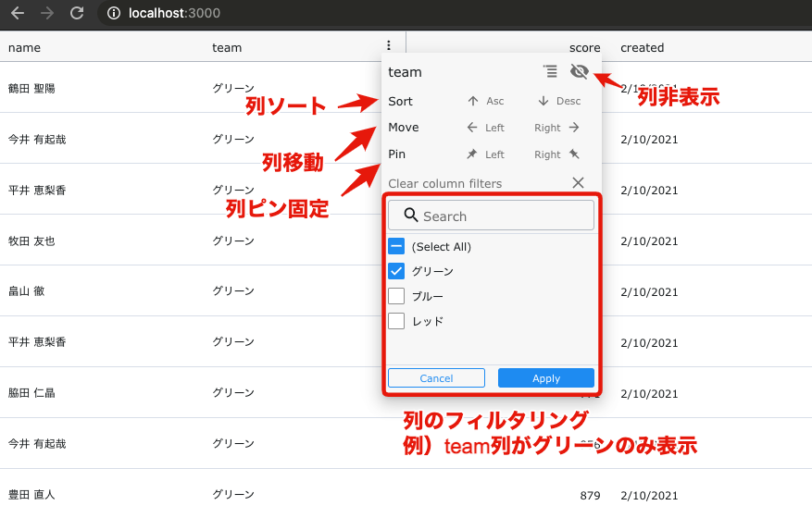Click the hide column eye-slash icon
The image size is (812, 518).
point(580,71)
